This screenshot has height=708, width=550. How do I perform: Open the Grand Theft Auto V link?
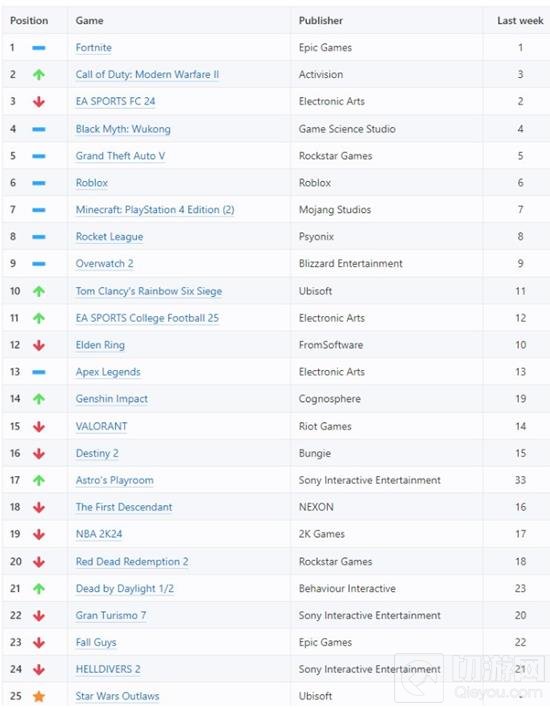(120, 156)
